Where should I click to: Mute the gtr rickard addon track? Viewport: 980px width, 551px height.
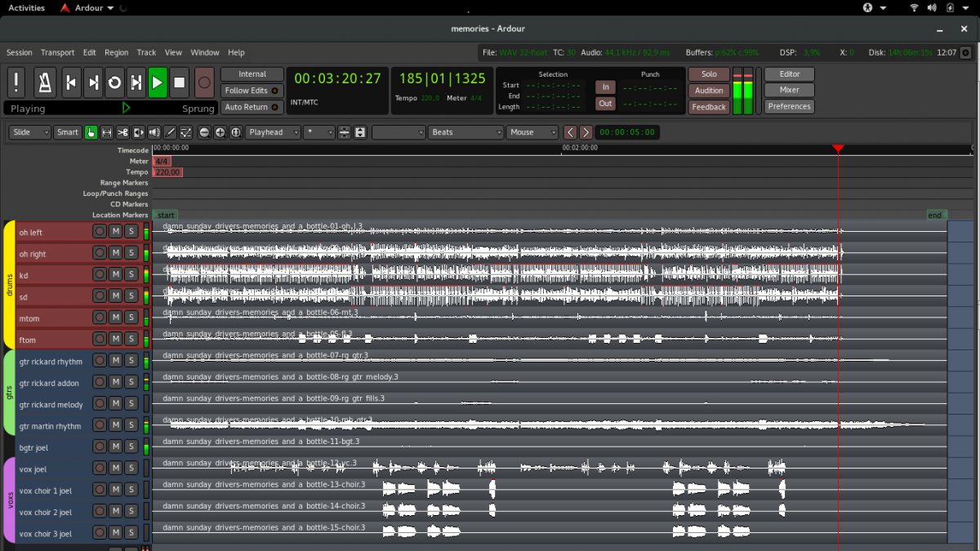(x=115, y=381)
